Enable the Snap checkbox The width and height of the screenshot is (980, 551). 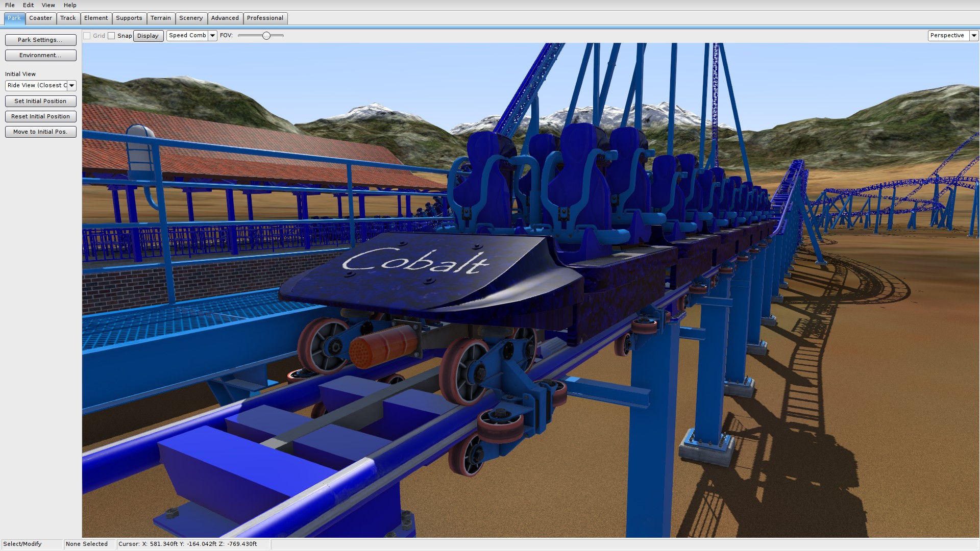111,36
